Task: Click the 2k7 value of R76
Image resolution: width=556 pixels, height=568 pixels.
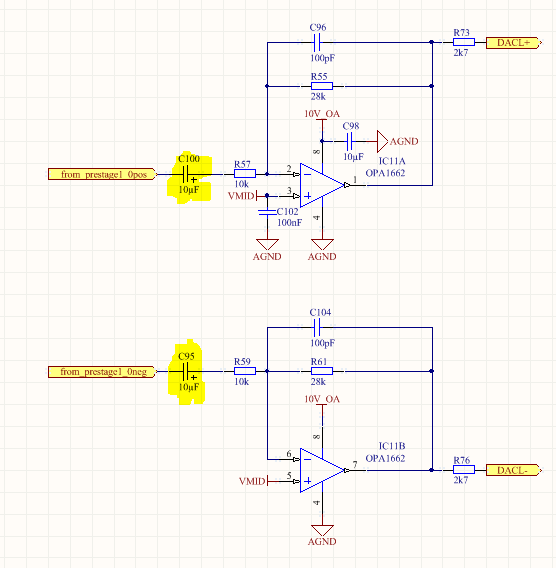Action: click(461, 480)
